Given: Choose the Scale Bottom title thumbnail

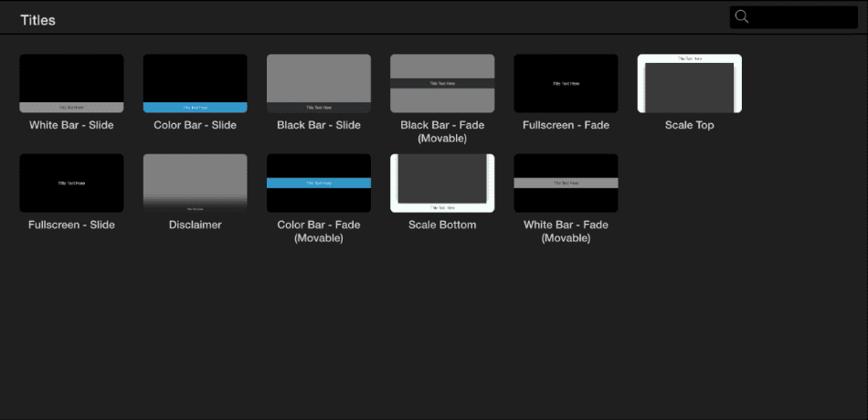Looking at the screenshot, I should coord(442,184).
